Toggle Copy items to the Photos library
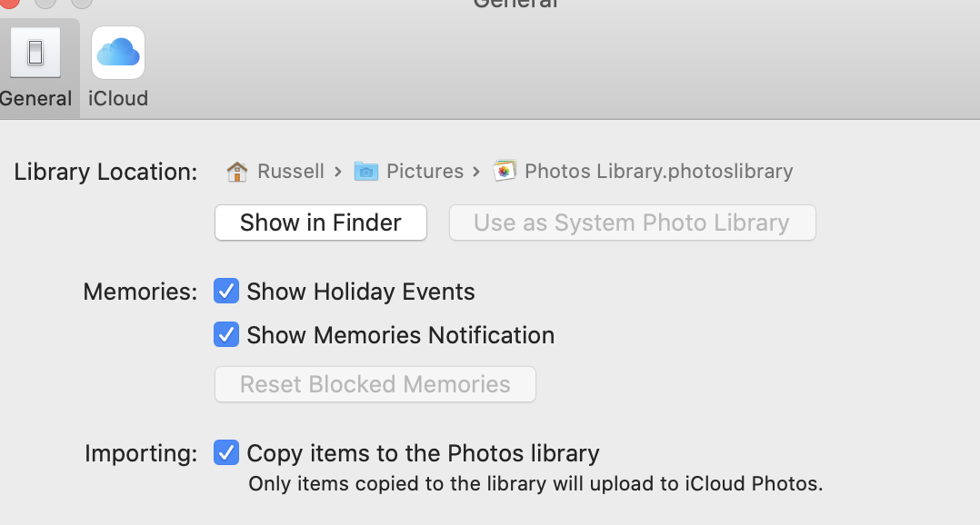 [x=226, y=453]
